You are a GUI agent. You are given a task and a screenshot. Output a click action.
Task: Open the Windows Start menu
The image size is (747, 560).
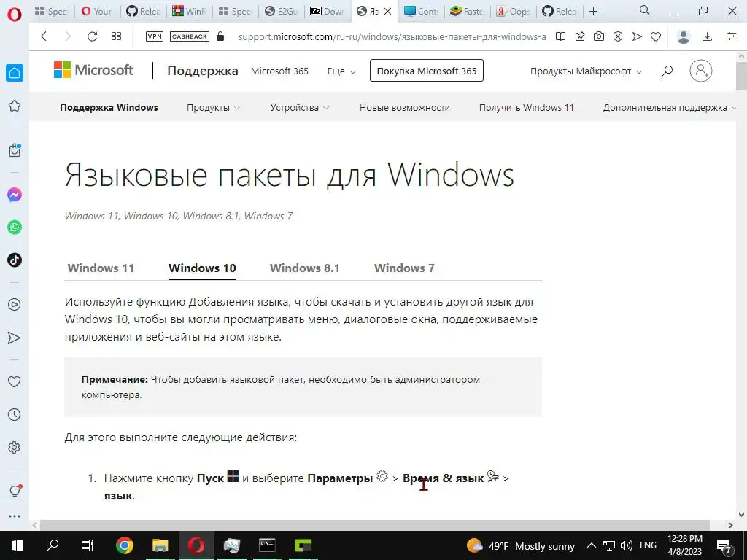click(18, 545)
